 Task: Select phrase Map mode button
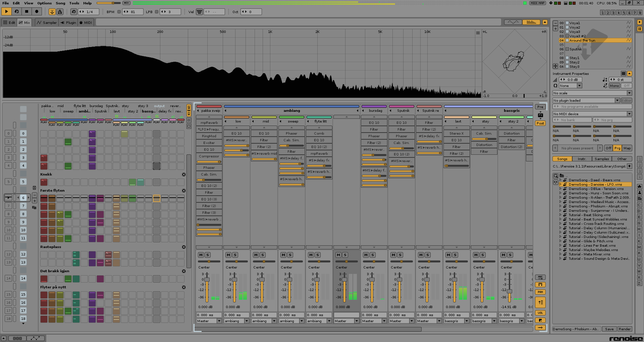(x=627, y=148)
